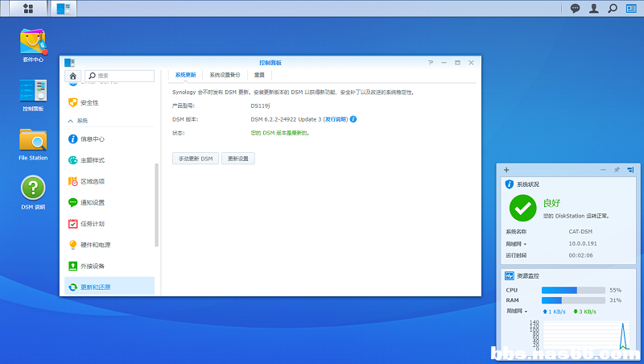644x364 pixels.
Task: Click the Control Panel help question mark
Action: (x=431, y=63)
